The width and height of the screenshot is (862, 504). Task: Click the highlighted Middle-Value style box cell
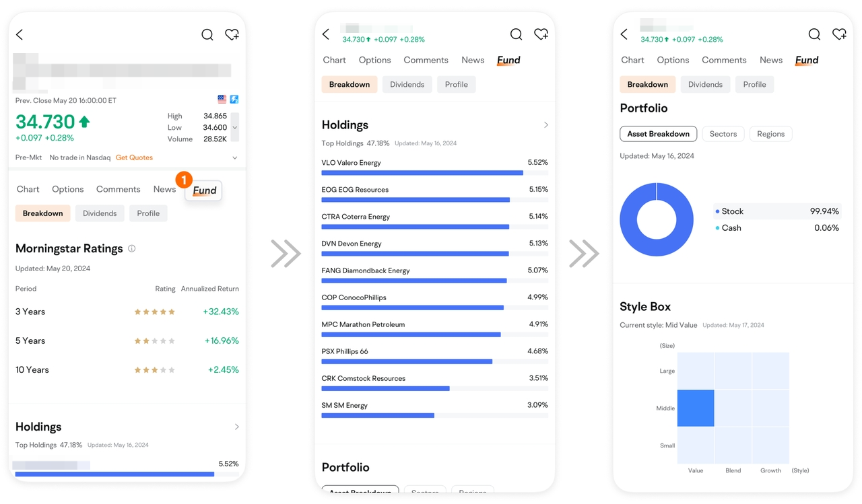(696, 408)
